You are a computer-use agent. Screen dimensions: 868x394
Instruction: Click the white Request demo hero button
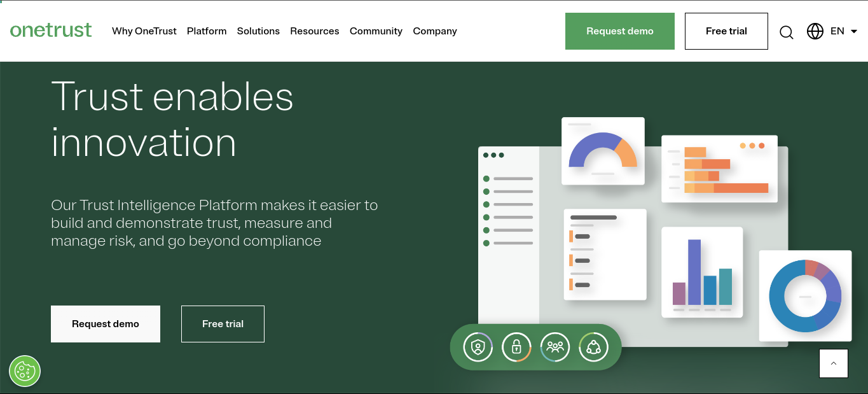tap(106, 324)
